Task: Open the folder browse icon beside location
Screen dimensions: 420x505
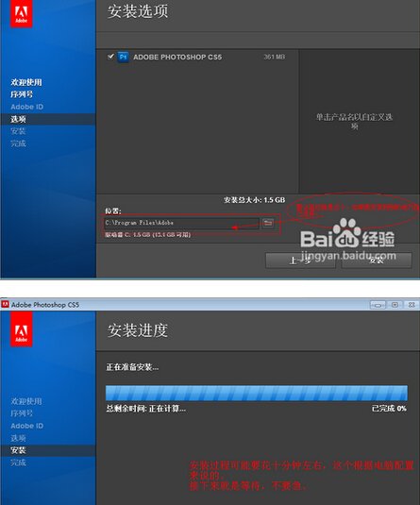Action: pyautogui.click(x=268, y=223)
